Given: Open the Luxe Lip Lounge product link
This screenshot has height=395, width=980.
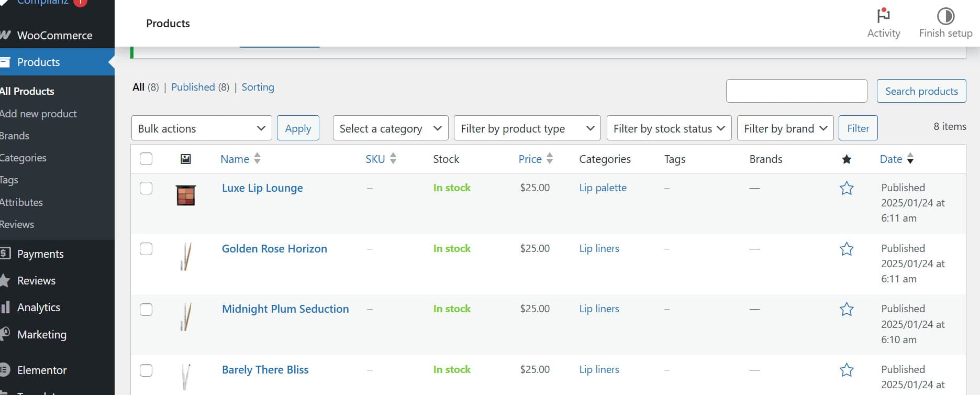Looking at the screenshot, I should (x=262, y=188).
